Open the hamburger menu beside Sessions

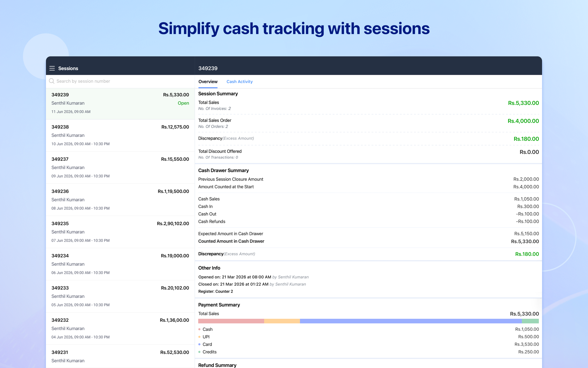pos(52,68)
